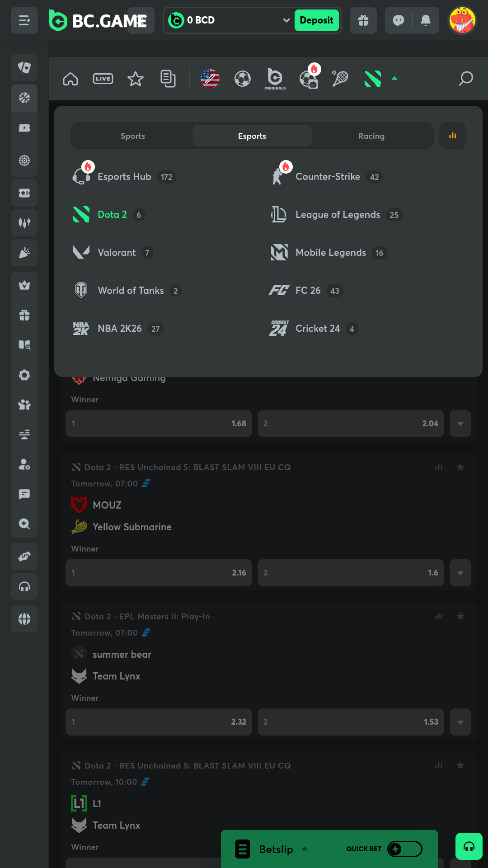Viewport: 488px width, 868px height.
Task: Open the chat bubble icon in header
Action: point(399,20)
